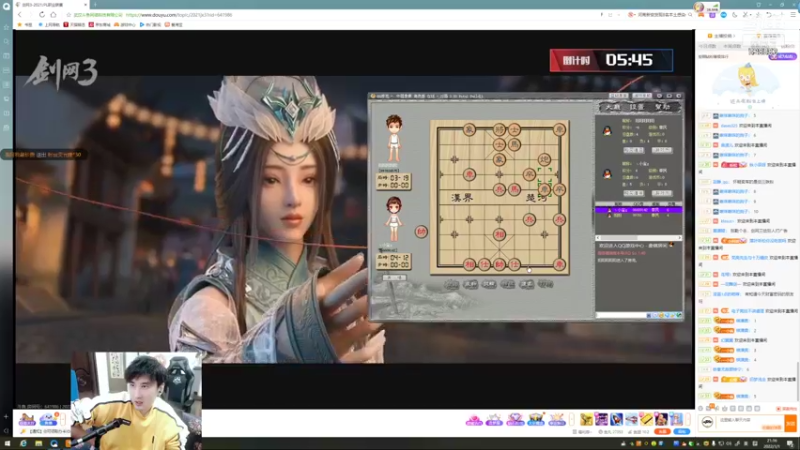Bookmark page with star icon
This screenshot has width=800, height=450.
68,15
